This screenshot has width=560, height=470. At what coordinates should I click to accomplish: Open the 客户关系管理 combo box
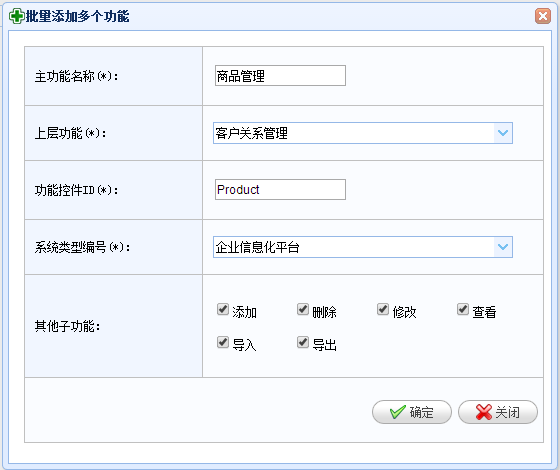click(x=363, y=133)
